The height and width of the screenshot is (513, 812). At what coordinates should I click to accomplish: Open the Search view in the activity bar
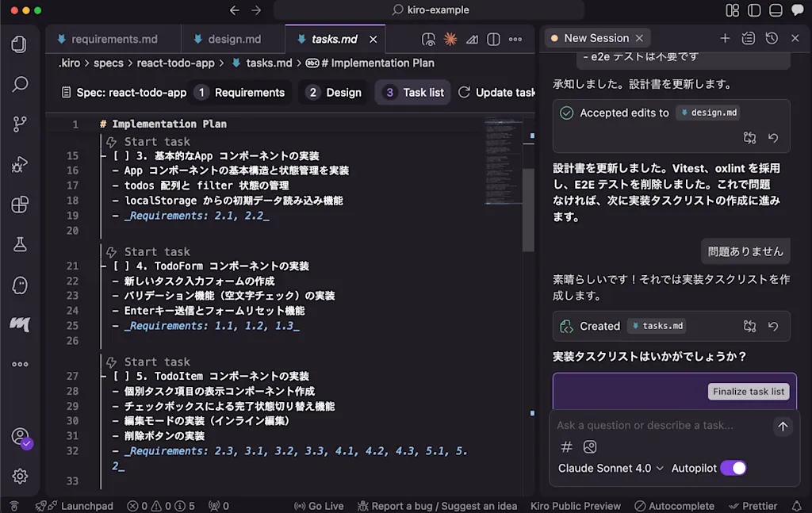[20, 84]
